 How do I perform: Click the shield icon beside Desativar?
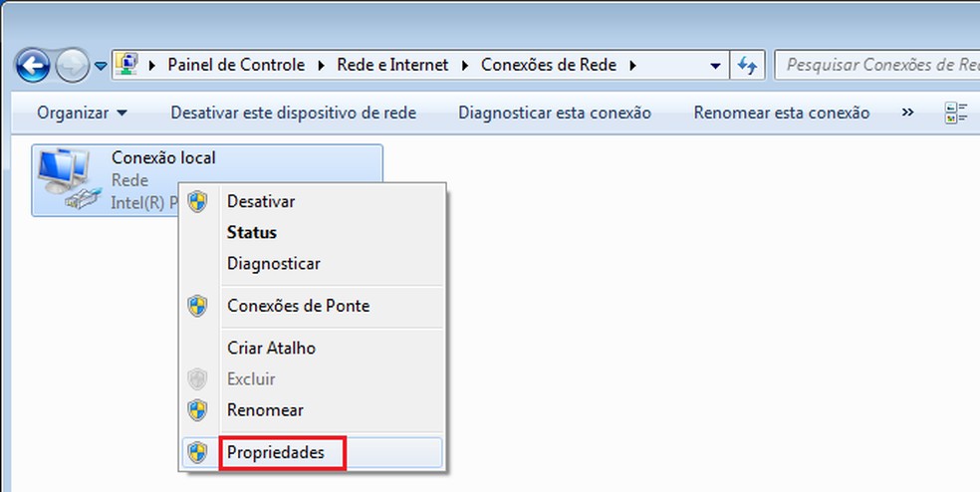tap(198, 201)
